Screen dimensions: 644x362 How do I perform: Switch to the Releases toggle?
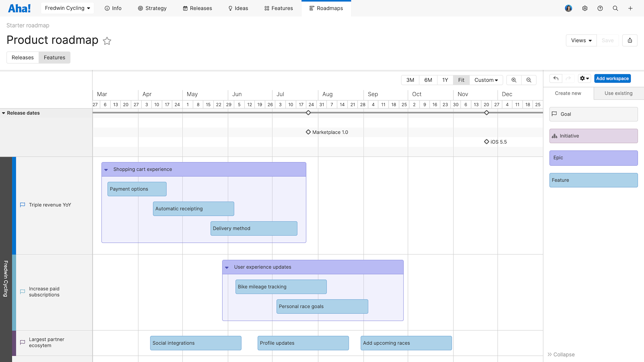tap(23, 57)
